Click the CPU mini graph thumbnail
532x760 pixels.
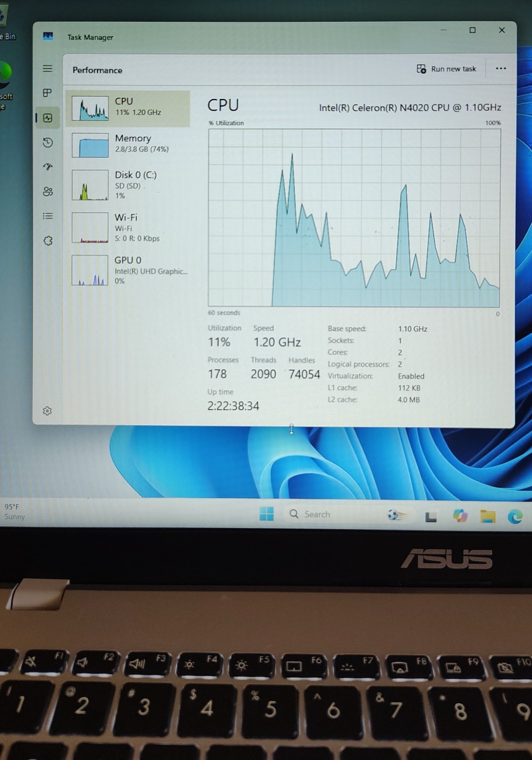point(90,108)
